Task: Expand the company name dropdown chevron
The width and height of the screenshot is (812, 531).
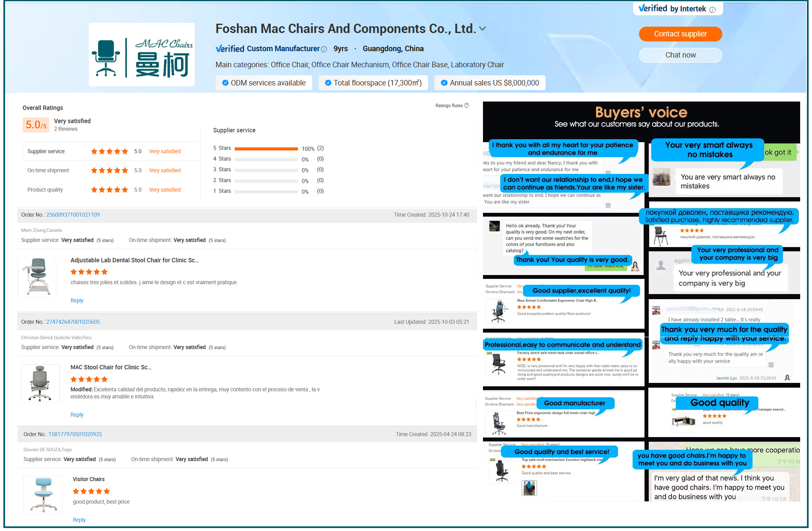Action: click(x=483, y=29)
